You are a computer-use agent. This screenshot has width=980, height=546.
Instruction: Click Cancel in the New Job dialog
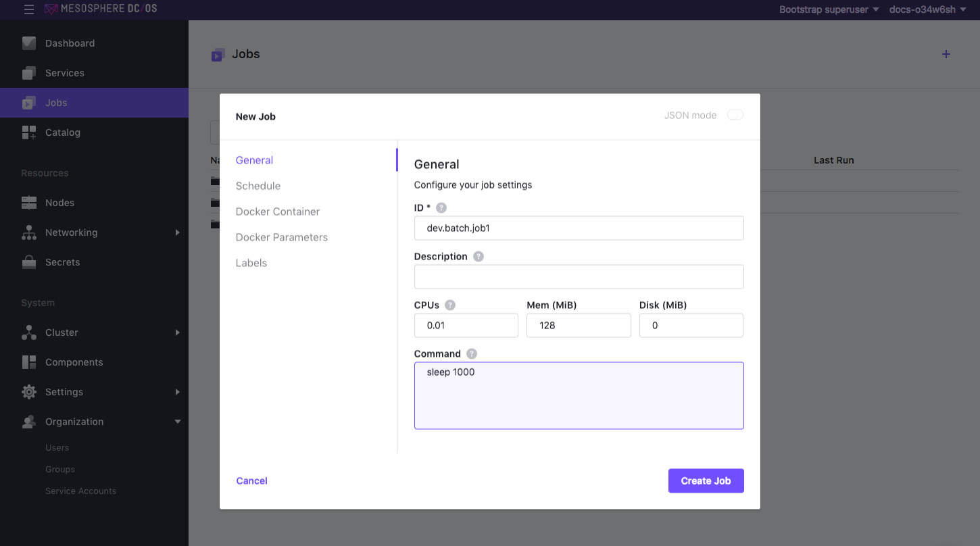(252, 480)
